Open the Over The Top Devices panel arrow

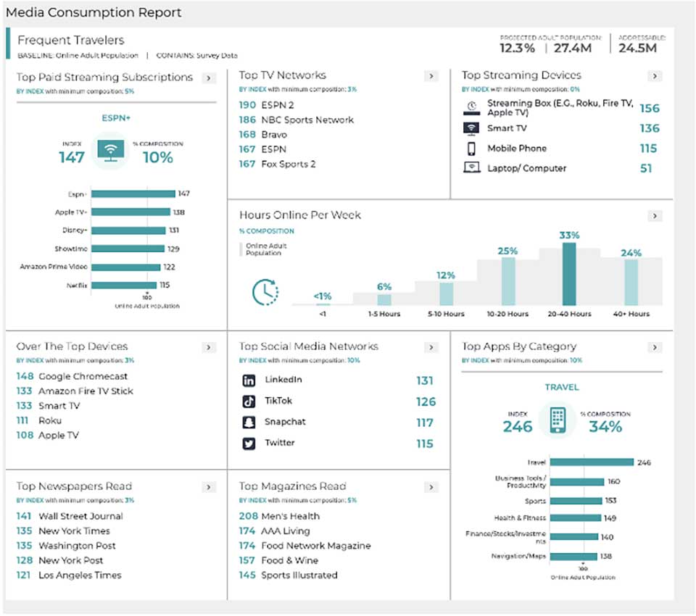(209, 348)
